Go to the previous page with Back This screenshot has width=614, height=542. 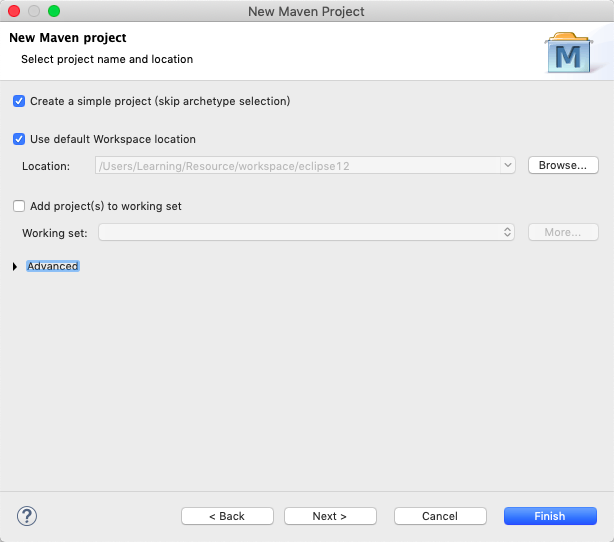[x=227, y=516]
